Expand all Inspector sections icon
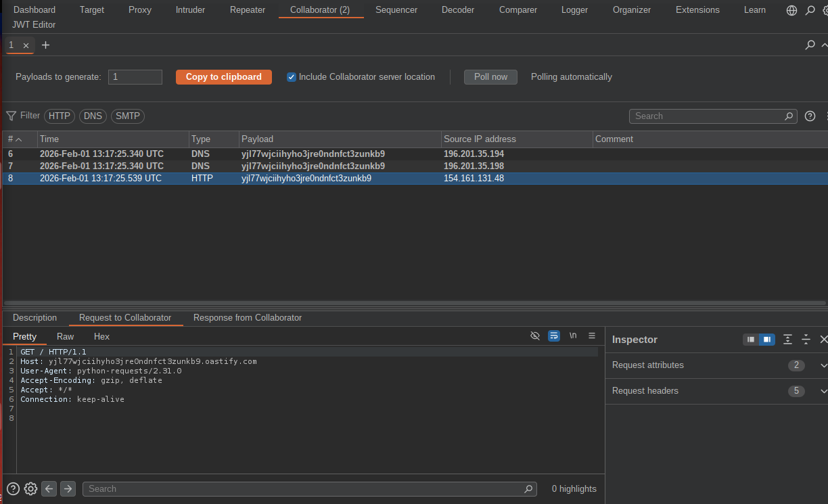 tap(787, 340)
